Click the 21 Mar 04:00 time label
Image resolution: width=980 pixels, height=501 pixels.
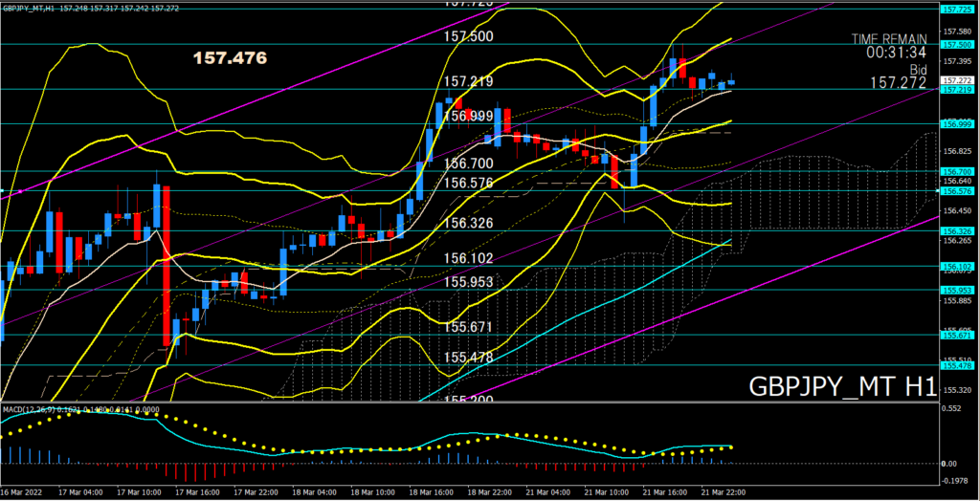tap(546, 492)
